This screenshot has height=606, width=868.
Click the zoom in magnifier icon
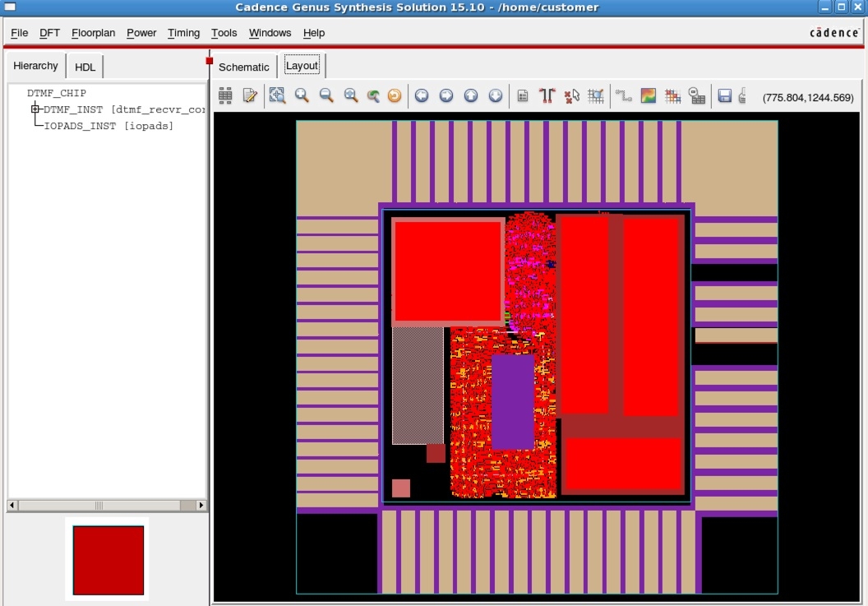pyautogui.click(x=302, y=95)
